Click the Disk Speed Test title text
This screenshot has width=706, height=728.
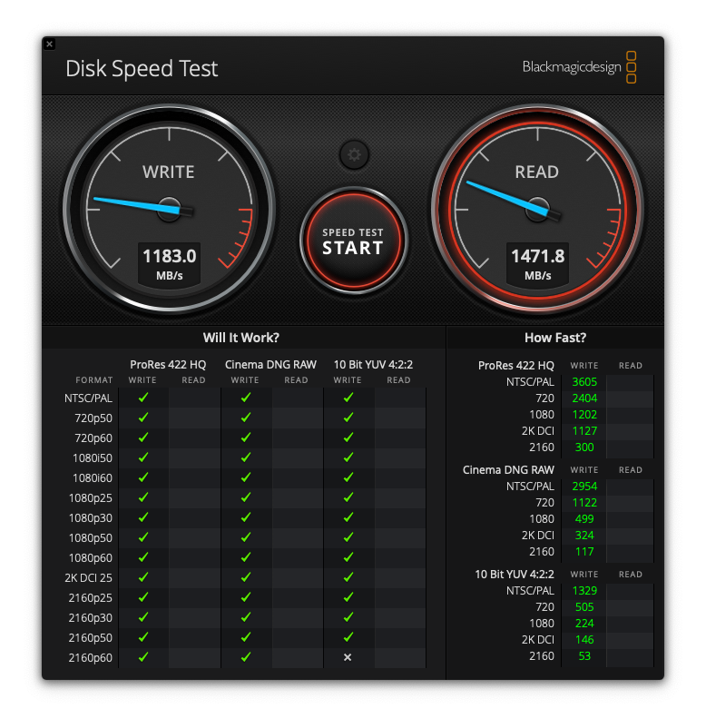(142, 69)
